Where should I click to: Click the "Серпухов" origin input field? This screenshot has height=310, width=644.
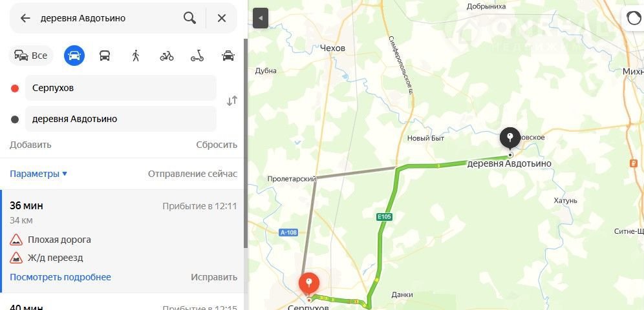(121, 88)
